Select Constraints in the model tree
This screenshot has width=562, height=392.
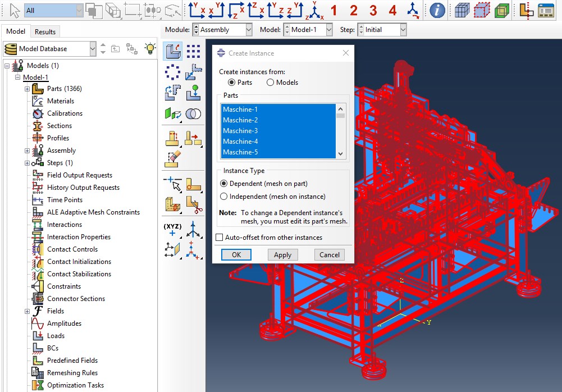pos(64,286)
